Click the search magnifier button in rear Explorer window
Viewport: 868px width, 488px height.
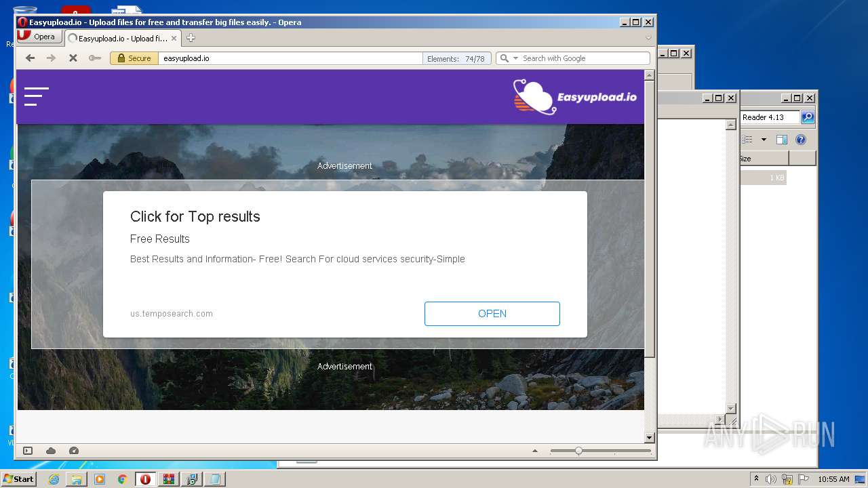[x=808, y=117]
